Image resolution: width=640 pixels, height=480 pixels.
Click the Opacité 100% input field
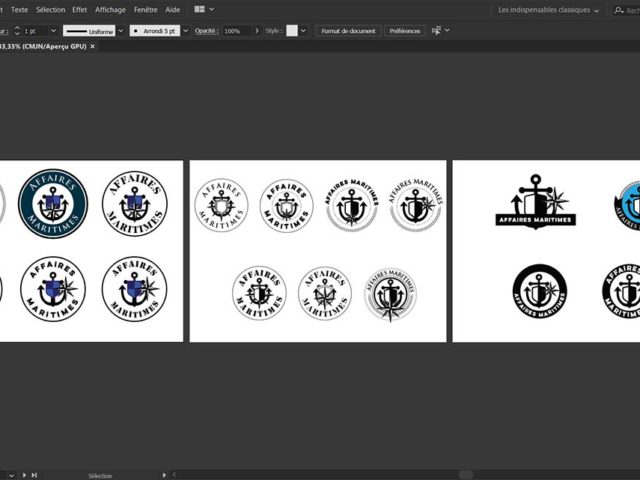pos(235,31)
